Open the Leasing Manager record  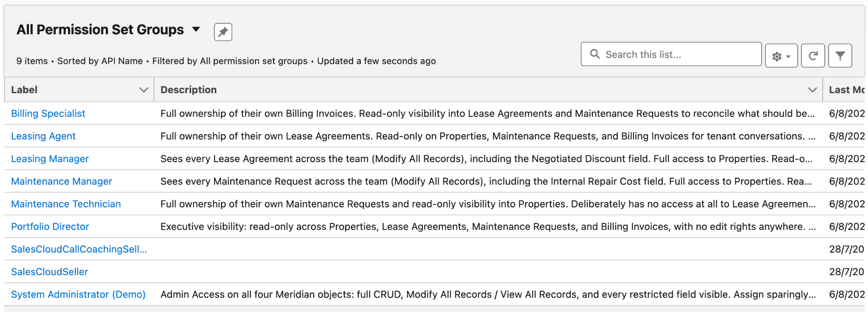[x=50, y=159]
